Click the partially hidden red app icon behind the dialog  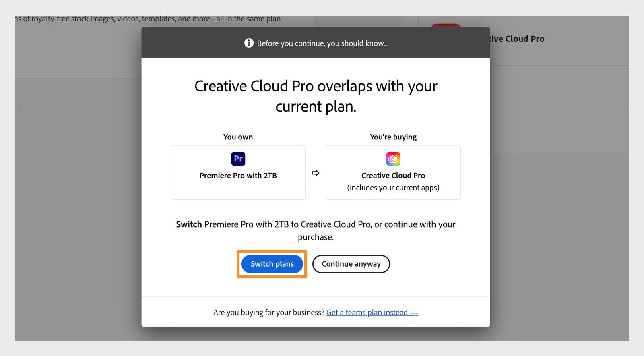click(x=446, y=25)
